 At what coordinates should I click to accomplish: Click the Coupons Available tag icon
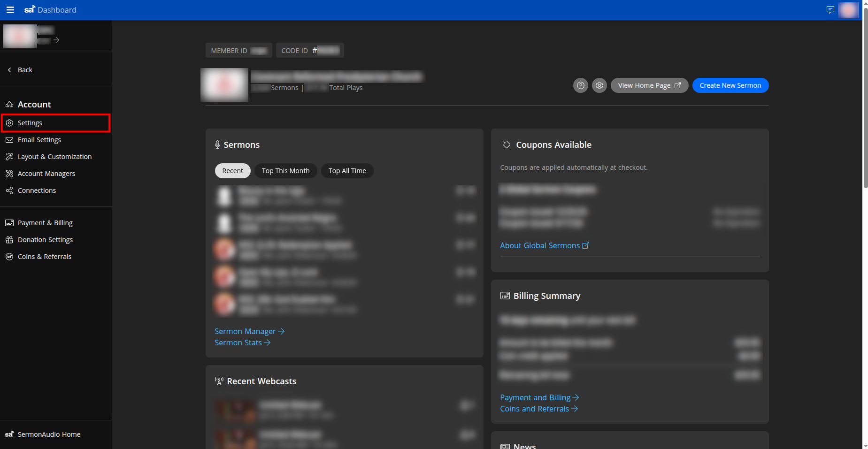pos(506,145)
